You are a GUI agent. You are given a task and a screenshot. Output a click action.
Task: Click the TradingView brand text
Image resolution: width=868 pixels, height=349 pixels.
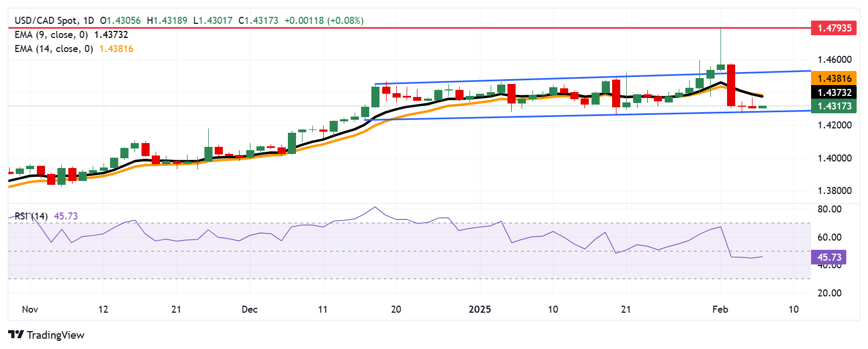coord(55,335)
